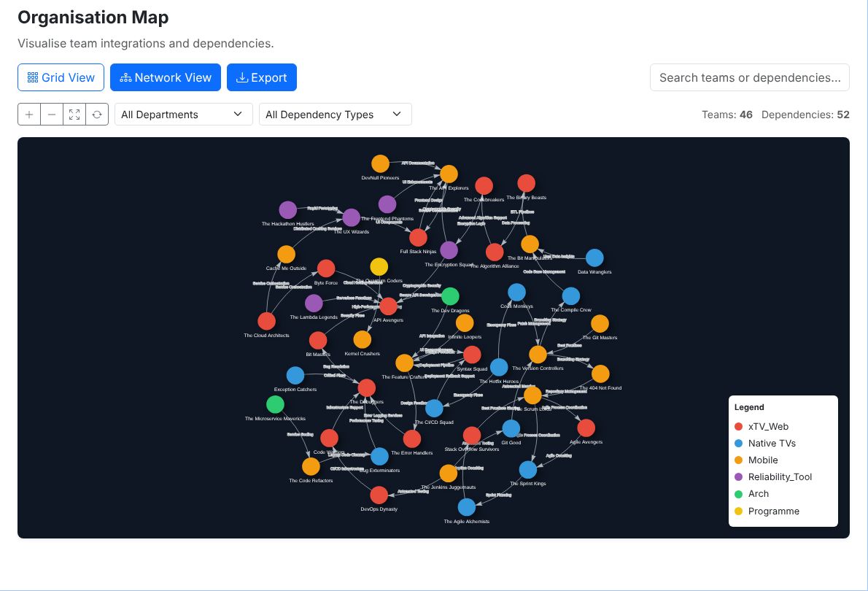Viewport: 868px width, 591px height.
Task: Click the reset layout refresh icon
Action: click(x=97, y=115)
